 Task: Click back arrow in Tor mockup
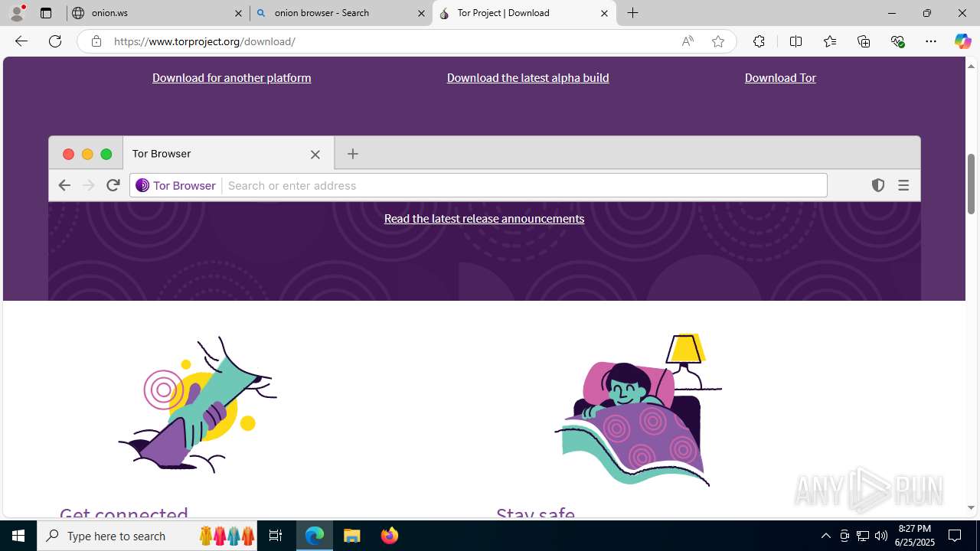point(64,185)
